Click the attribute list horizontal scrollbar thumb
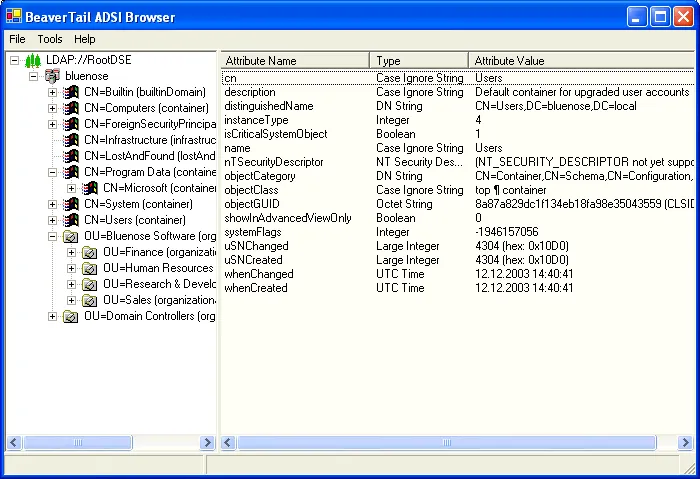The image size is (700, 479). click(x=446, y=442)
